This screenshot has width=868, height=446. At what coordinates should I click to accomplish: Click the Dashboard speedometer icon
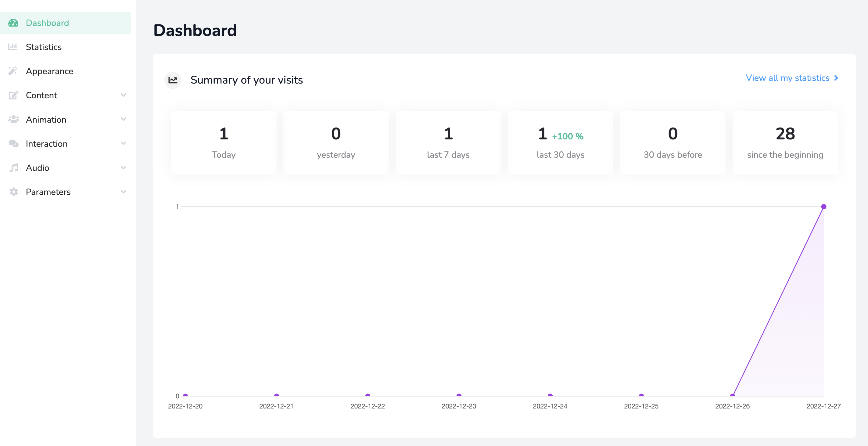[x=13, y=23]
